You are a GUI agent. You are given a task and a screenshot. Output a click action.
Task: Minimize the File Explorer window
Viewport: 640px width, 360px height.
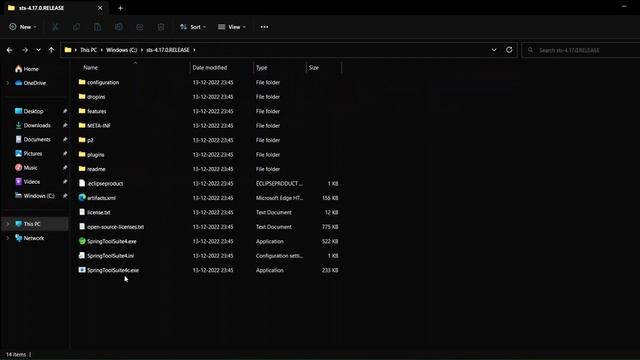click(x=624, y=7)
